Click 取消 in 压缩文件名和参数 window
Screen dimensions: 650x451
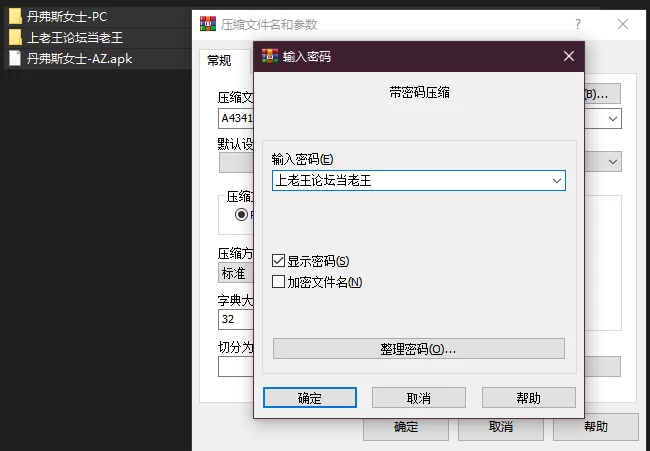501,427
